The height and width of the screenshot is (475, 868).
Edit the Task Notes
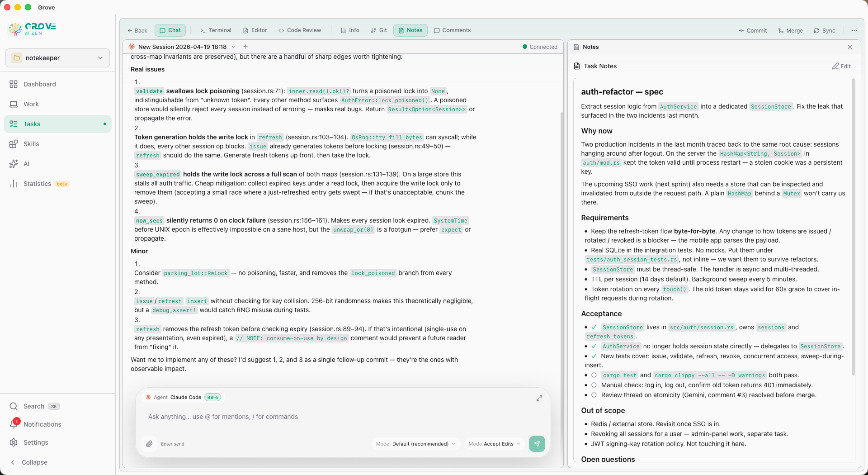pos(841,66)
